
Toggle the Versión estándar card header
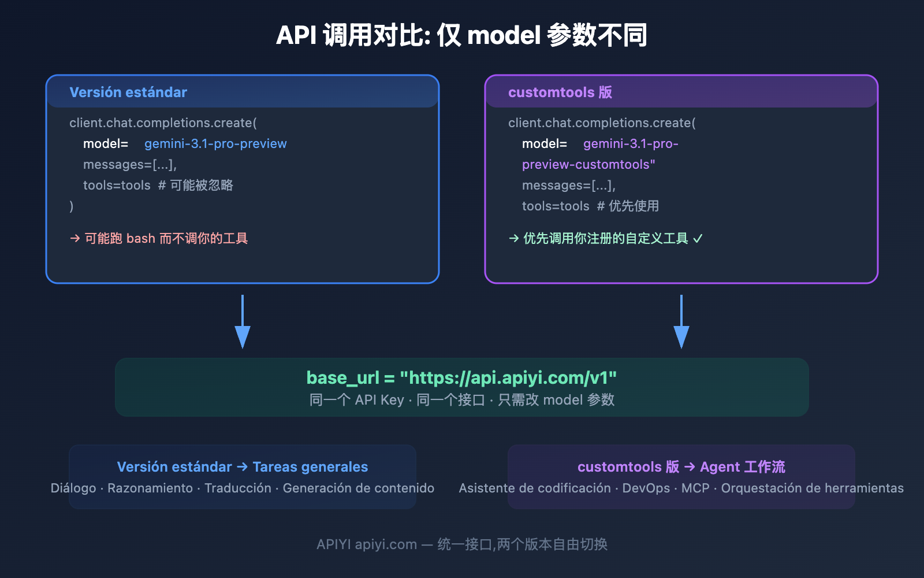242,92
